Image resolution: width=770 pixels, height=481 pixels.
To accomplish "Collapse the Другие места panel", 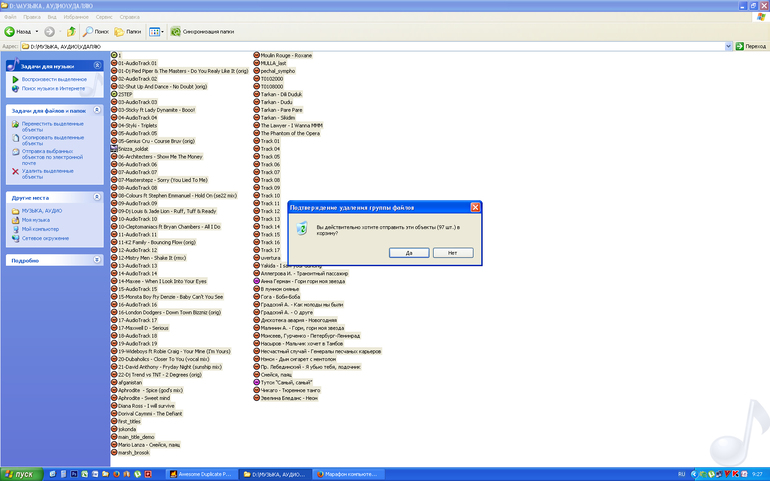I will point(97,197).
